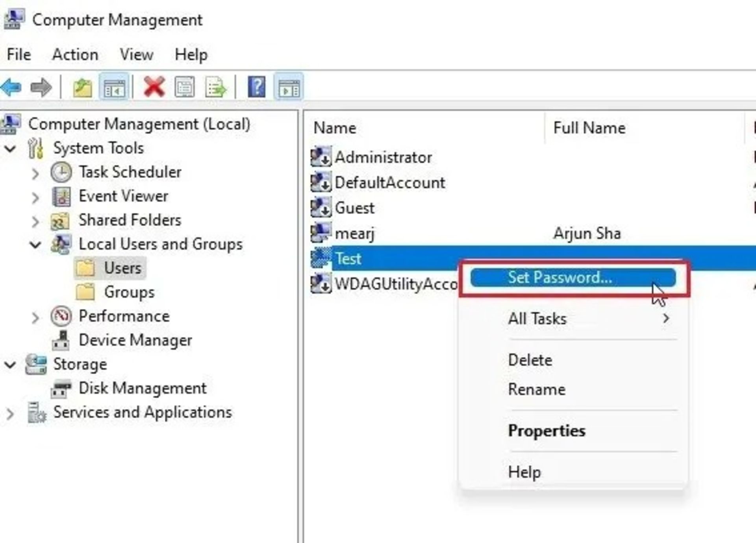Click the Export List toolbar icon
The image size is (756, 543).
tap(215, 87)
